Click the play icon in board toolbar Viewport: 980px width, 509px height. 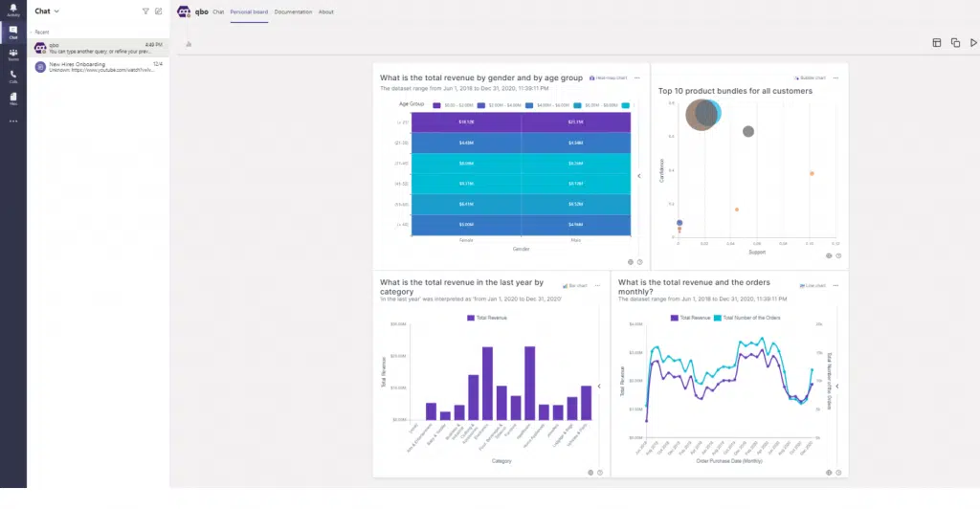973,43
